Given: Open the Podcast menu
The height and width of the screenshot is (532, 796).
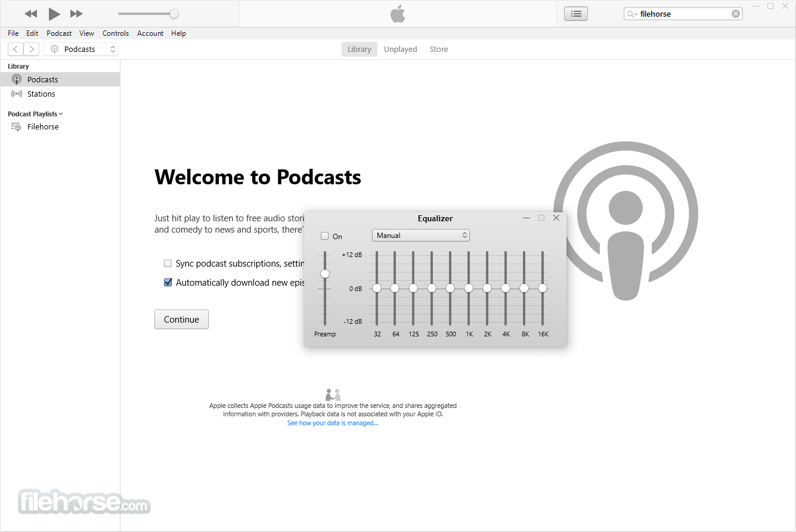Looking at the screenshot, I should (59, 33).
